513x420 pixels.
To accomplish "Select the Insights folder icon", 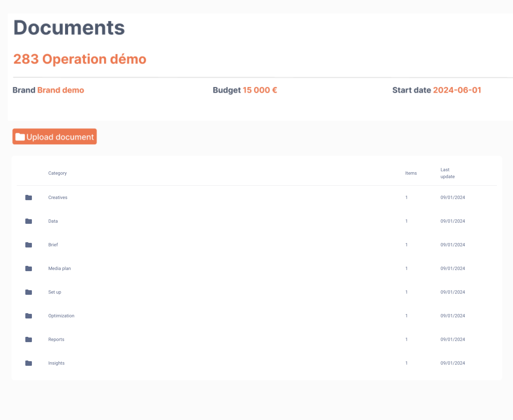I will 29,363.
